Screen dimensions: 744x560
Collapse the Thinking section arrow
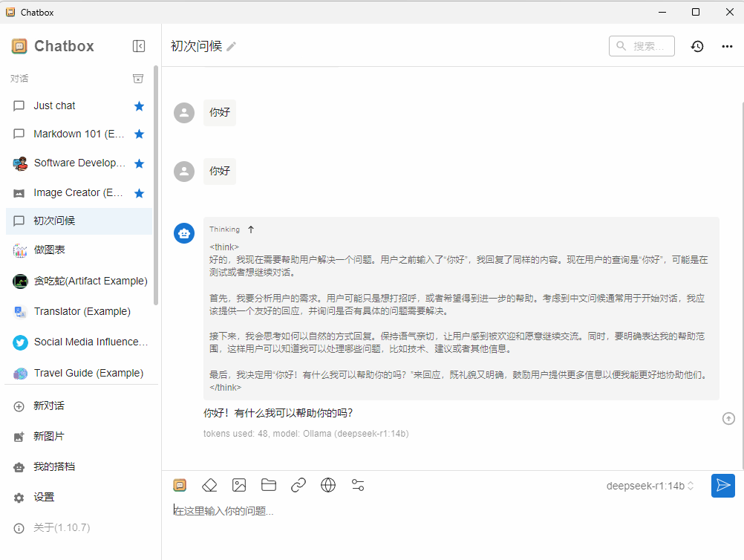pos(251,229)
